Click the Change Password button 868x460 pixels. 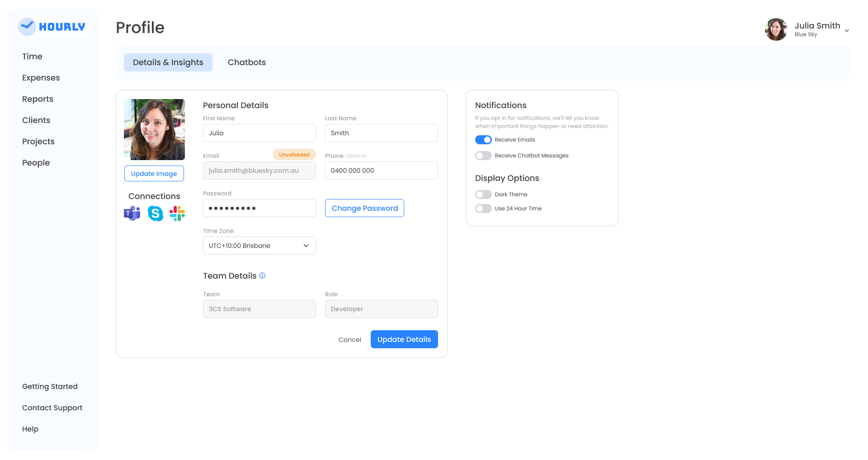(364, 208)
